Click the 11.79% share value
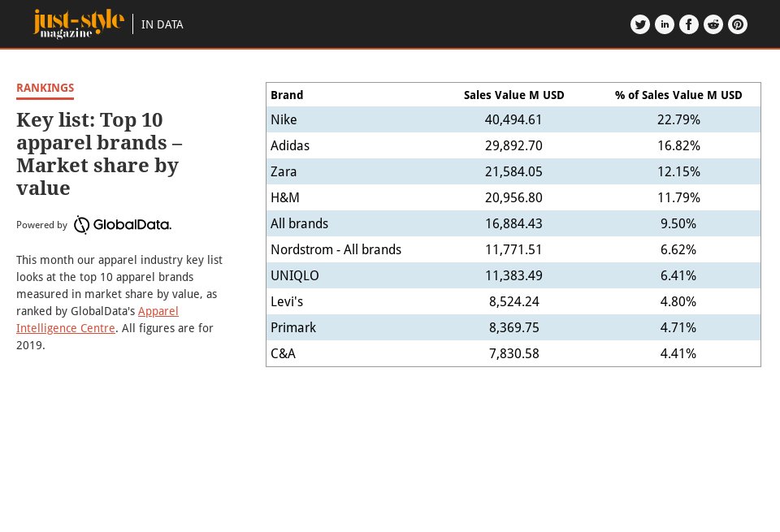Screen dimensions: 780x532 (678, 197)
